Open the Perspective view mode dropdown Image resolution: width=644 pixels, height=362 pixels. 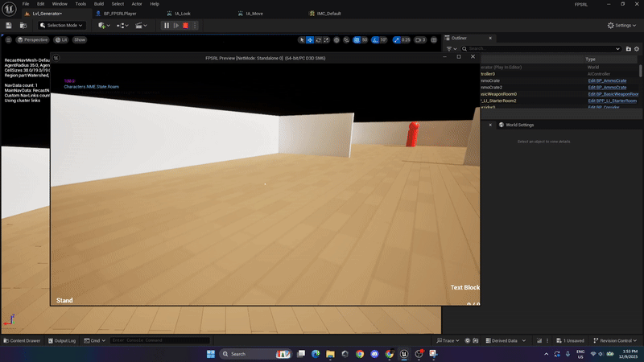tap(34, 39)
